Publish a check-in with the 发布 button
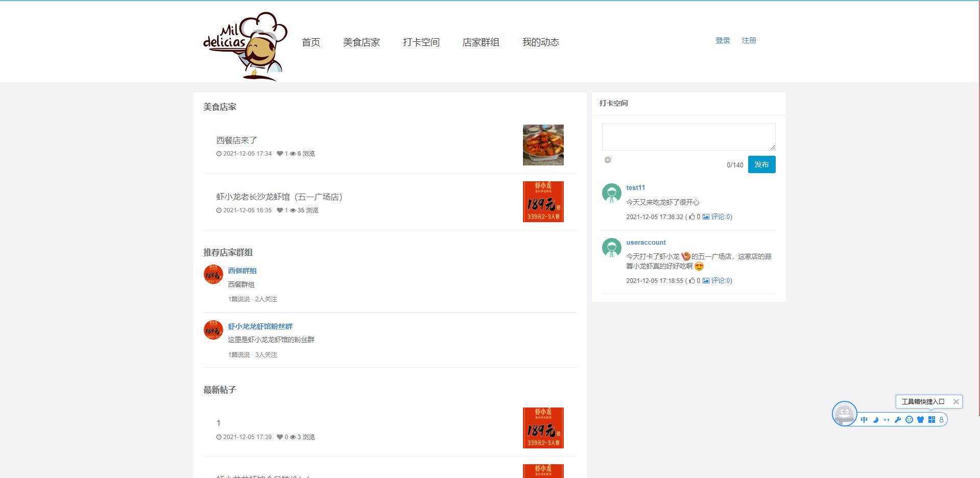 pos(761,164)
